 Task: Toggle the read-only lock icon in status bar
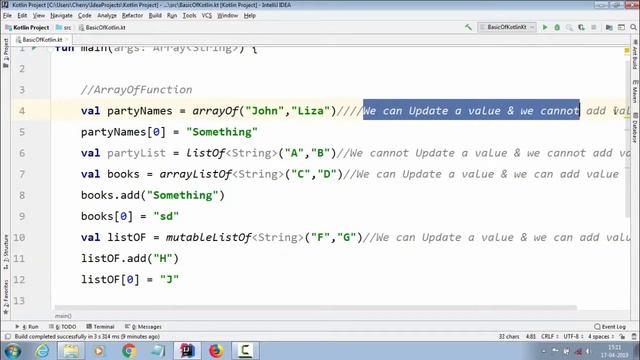tap(622, 337)
